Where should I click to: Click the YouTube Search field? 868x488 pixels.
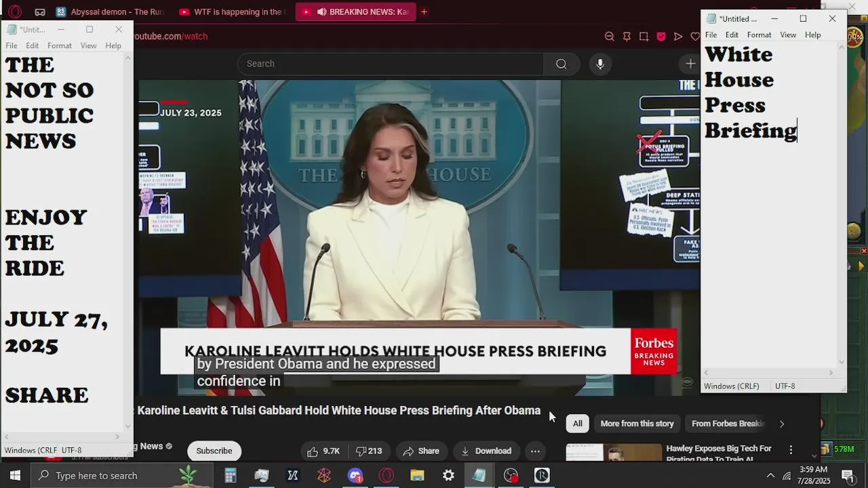click(390, 64)
